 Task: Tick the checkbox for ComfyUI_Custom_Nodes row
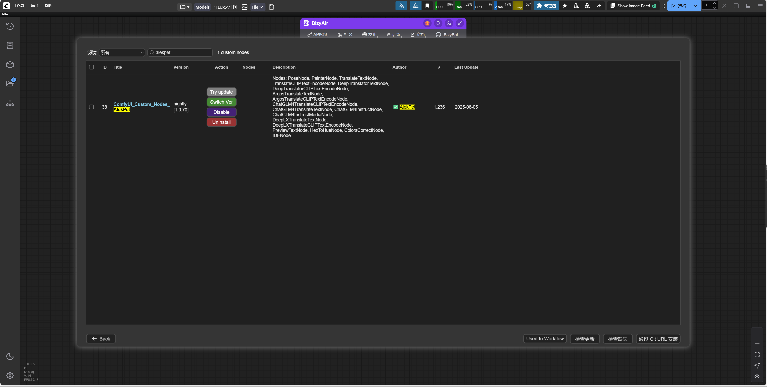(91, 107)
